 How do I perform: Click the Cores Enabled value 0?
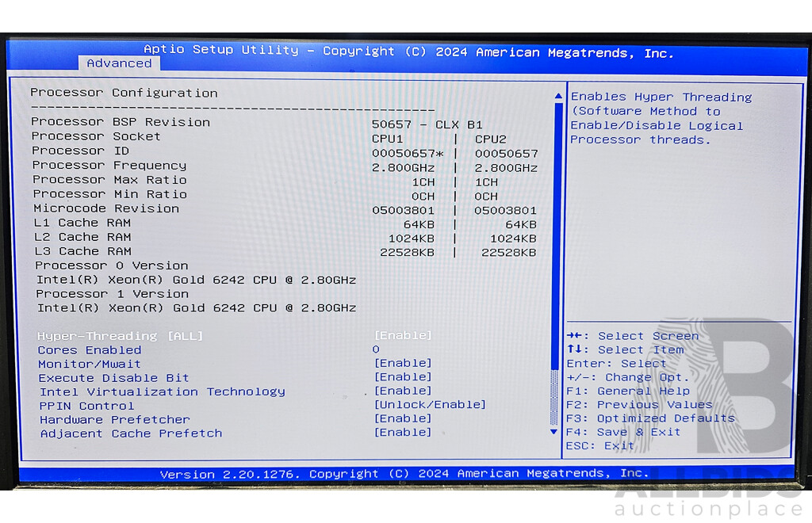pyautogui.click(x=376, y=349)
